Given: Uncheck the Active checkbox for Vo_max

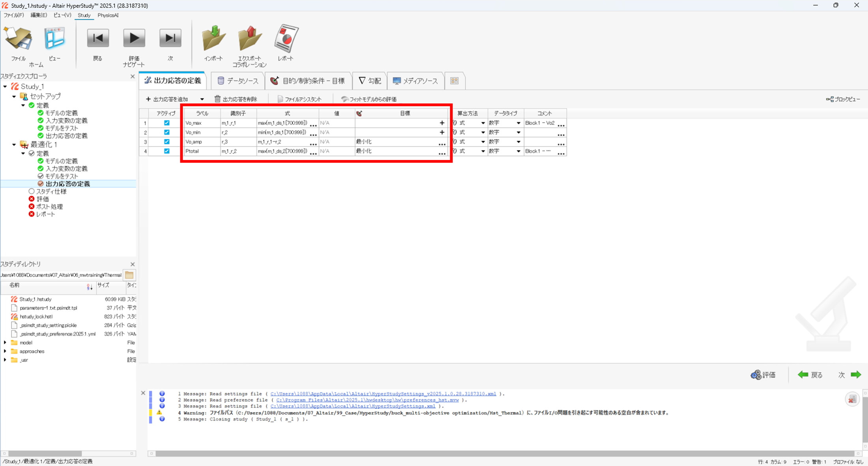Looking at the screenshot, I should 166,123.
